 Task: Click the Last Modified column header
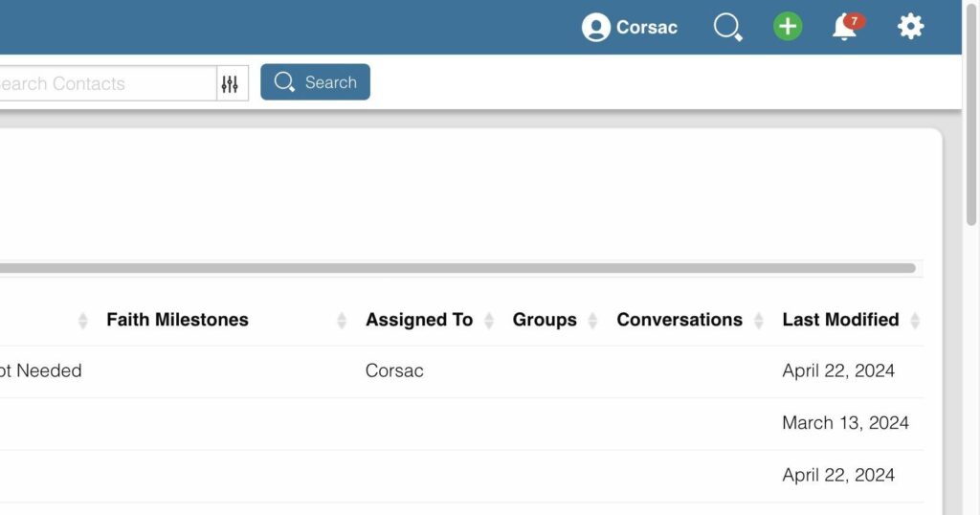click(840, 320)
